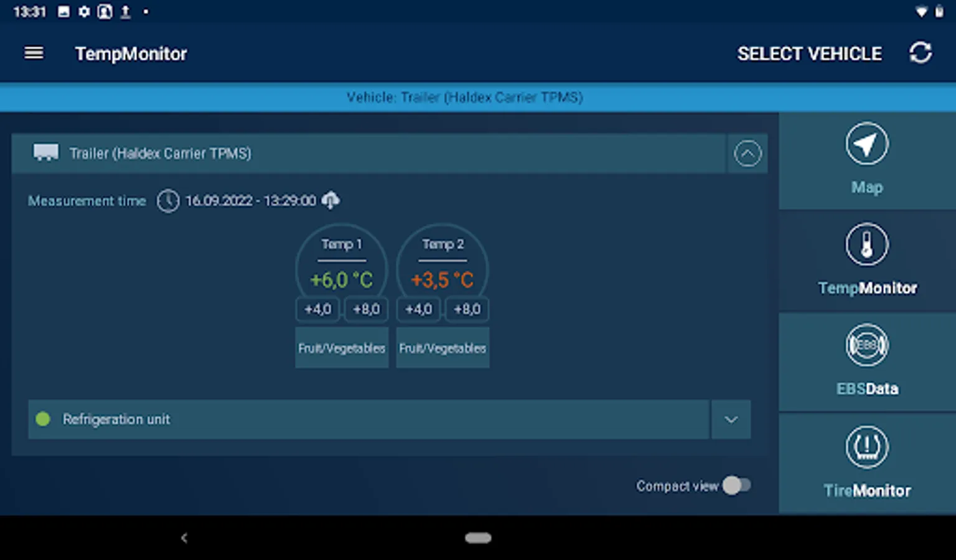Tap the 13:31 status bar clock
The width and height of the screenshot is (956, 560).
30,12
